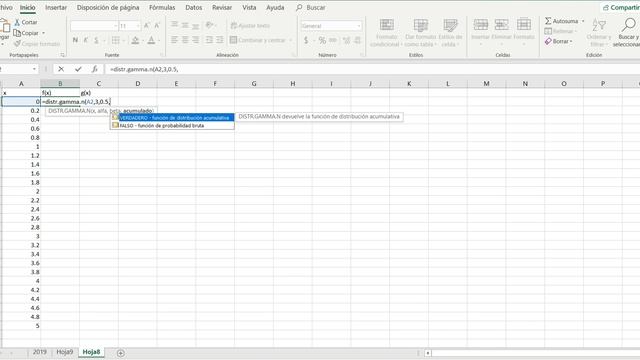Switch to sheet tab Hoja9
The image size is (640, 360).
tap(64, 352)
